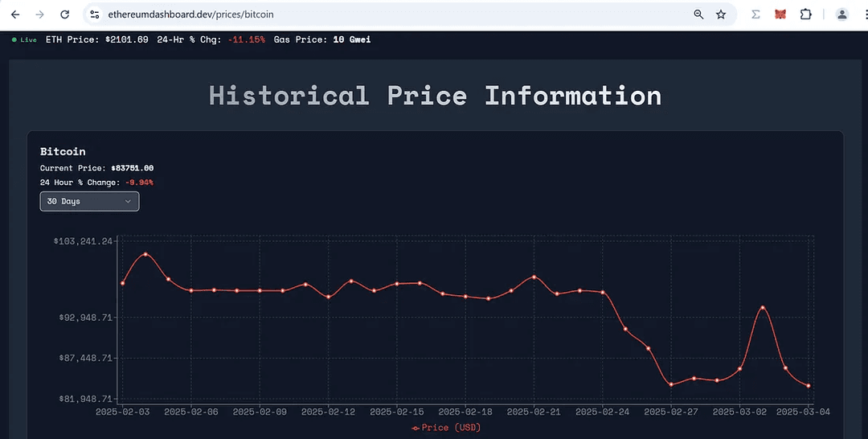Click the 2025-02-21 x-axis date label
The height and width of the screenshot is (439, 868).
tap(534, 412)
